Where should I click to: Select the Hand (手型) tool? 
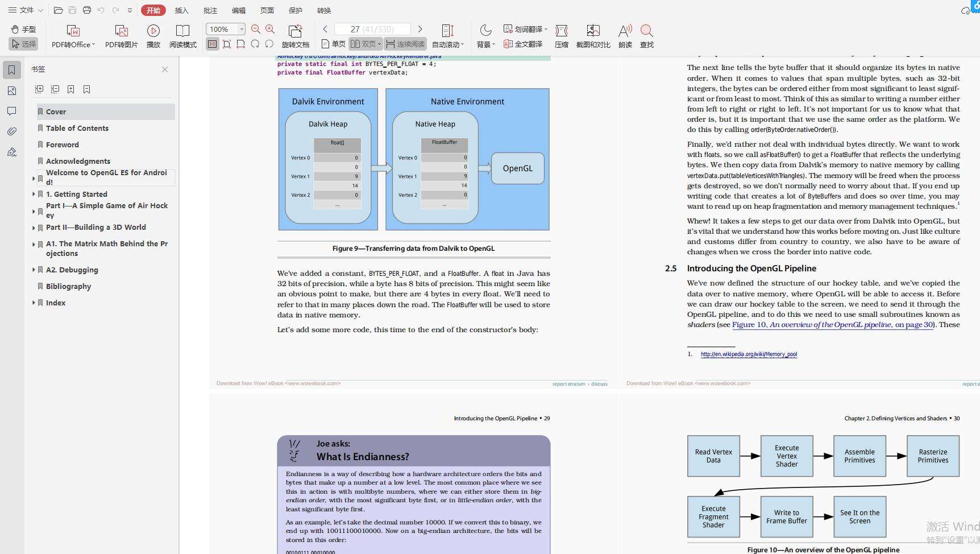coord(23,29)
